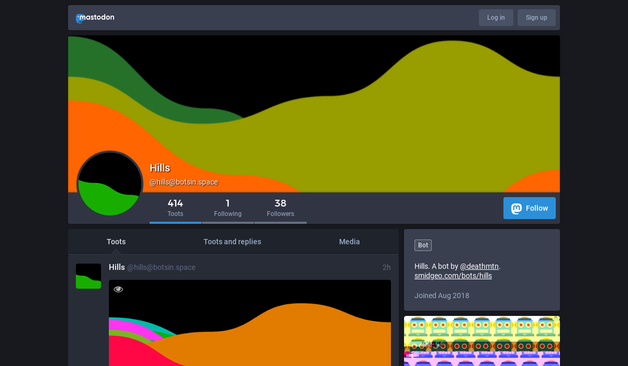Image resolution: width=628 pixels, height=366 pixels.
Task: Open the toot's hills image attachment
Action: 250,323
